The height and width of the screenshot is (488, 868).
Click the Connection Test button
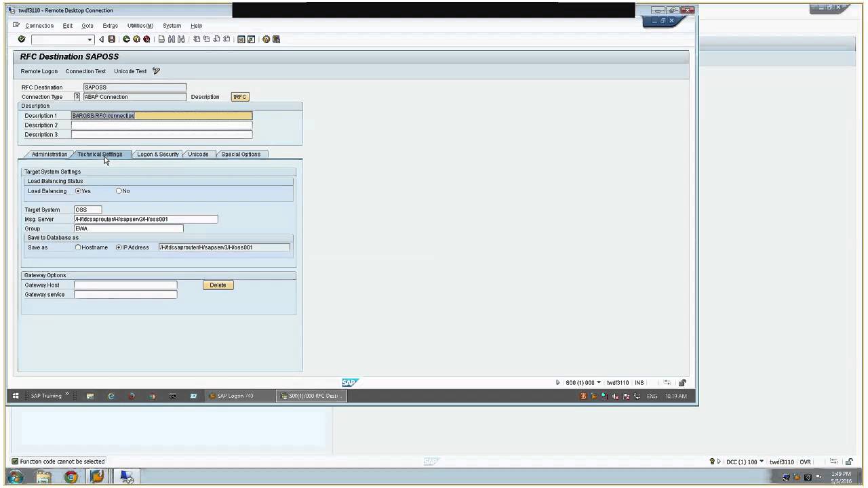point(85,71)
